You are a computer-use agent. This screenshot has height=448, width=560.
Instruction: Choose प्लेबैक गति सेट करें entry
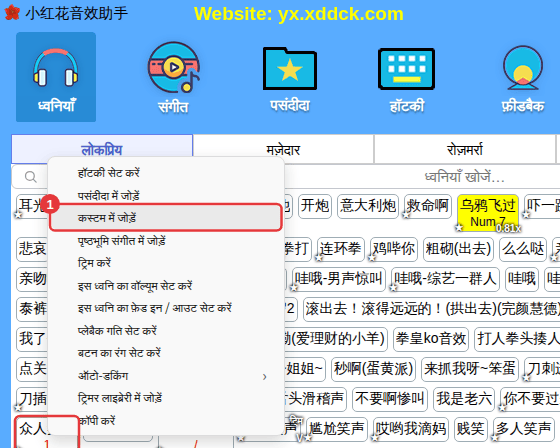point(166,330)
